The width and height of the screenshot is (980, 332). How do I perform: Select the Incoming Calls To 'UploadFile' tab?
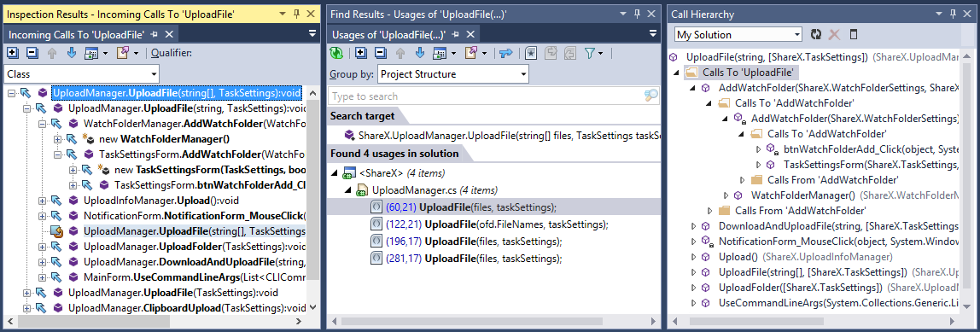coord(77,34)
